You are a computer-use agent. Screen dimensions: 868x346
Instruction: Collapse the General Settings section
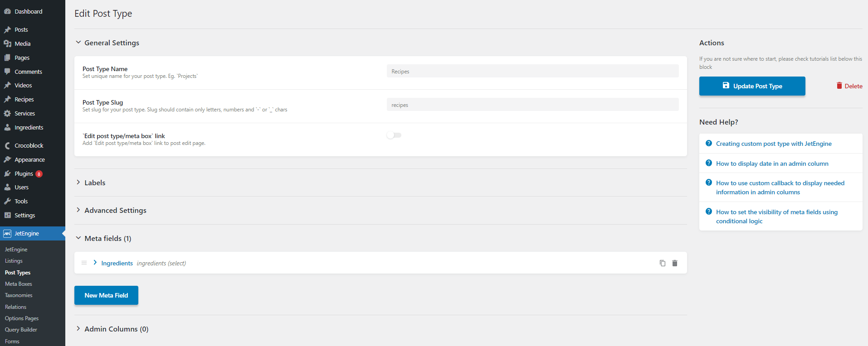tap(78, 42)
